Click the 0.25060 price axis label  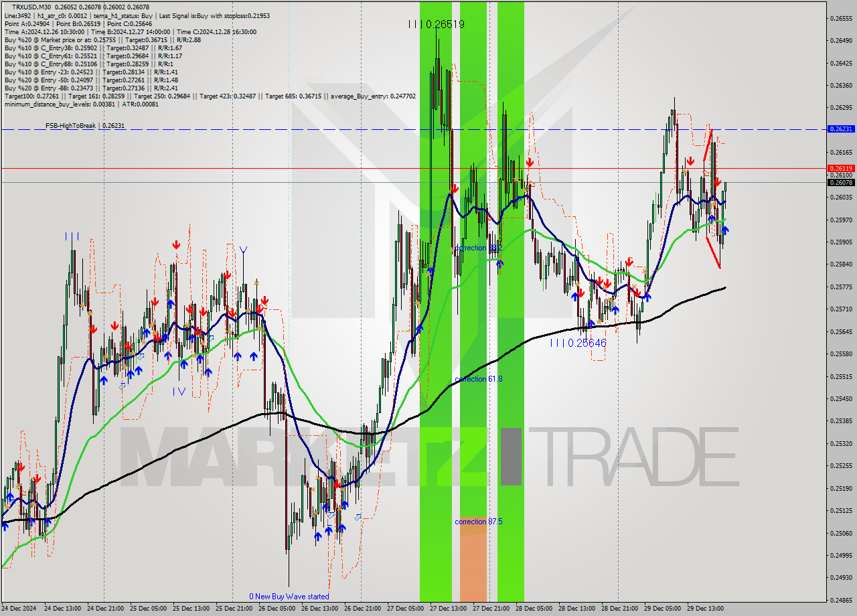tap(840, 533)
